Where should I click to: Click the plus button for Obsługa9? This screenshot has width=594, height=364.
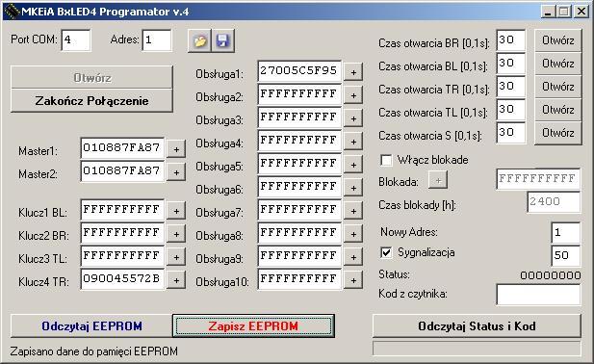point(353,257)
